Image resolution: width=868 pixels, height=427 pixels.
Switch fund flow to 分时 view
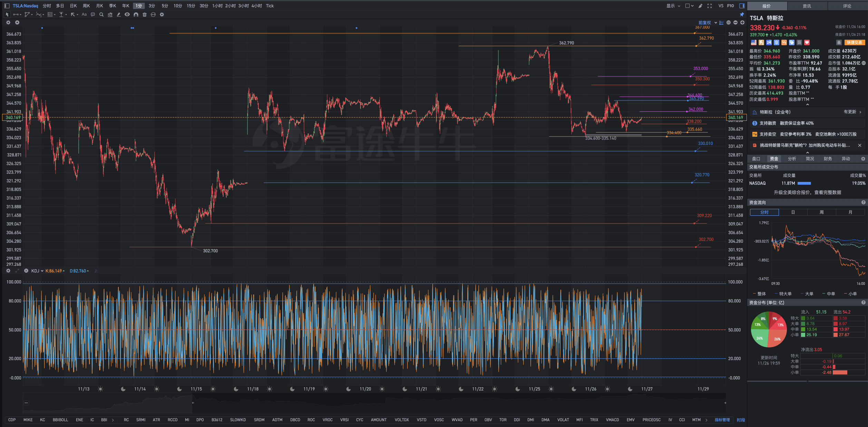(x=764, y=212)
